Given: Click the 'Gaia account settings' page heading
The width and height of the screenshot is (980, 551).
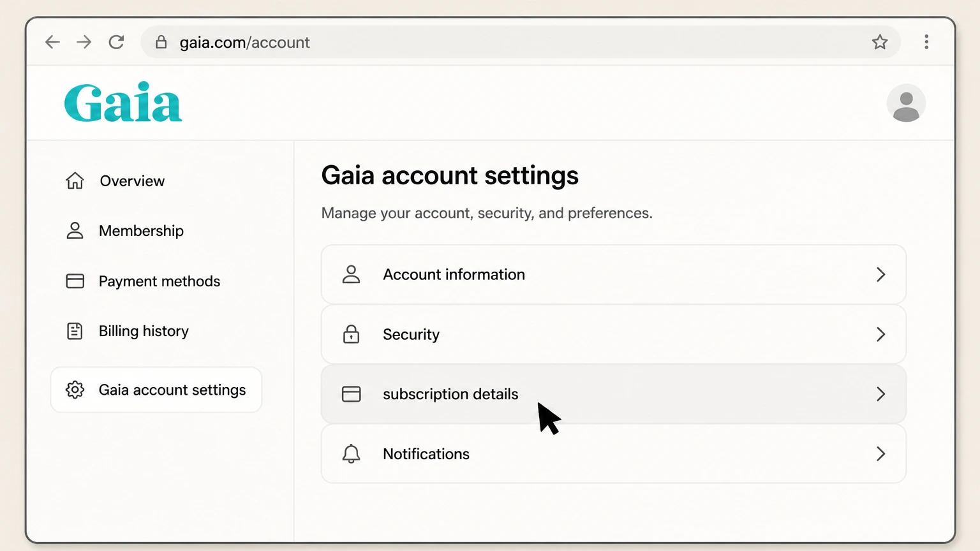Looking at the screenshot, I should [450, 175].
